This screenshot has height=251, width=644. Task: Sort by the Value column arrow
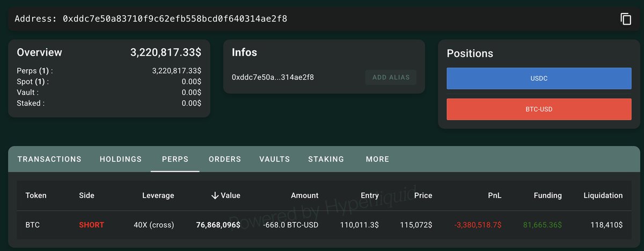(x=215, y=196)
